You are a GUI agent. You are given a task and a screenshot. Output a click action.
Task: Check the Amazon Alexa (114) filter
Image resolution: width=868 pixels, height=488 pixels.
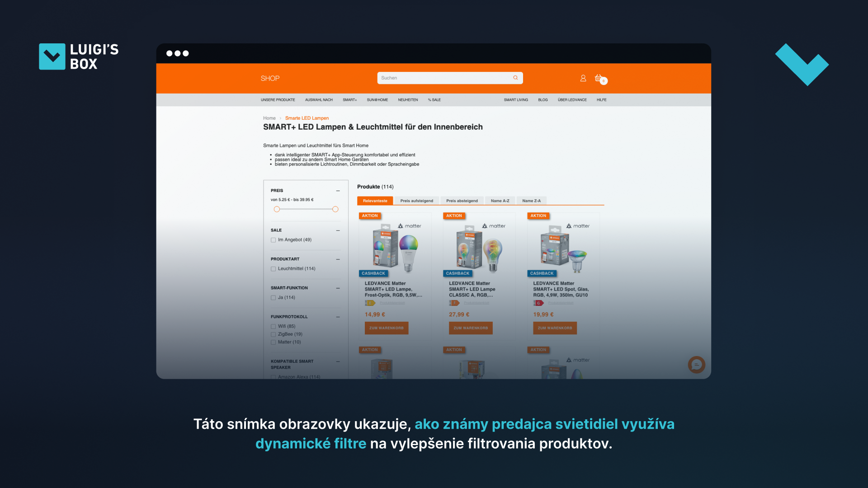coord(273,377)
